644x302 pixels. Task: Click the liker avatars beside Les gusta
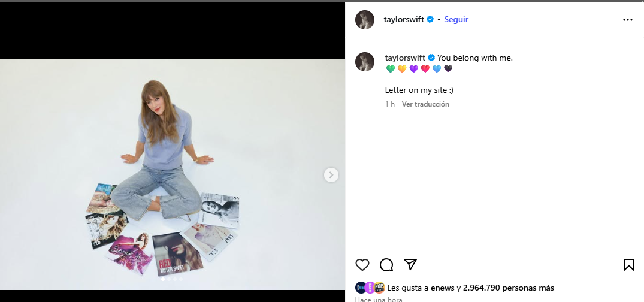[x=370, y=288]
